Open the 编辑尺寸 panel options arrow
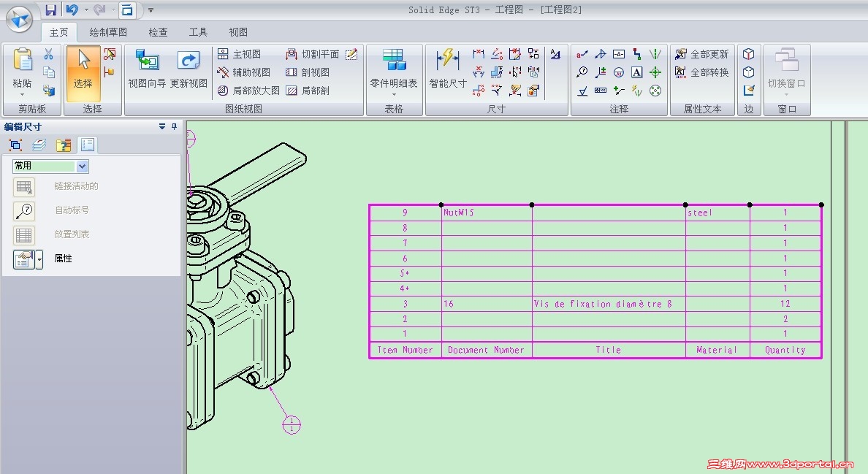Viewport: 868px width, 474px height. click(162, 126)
